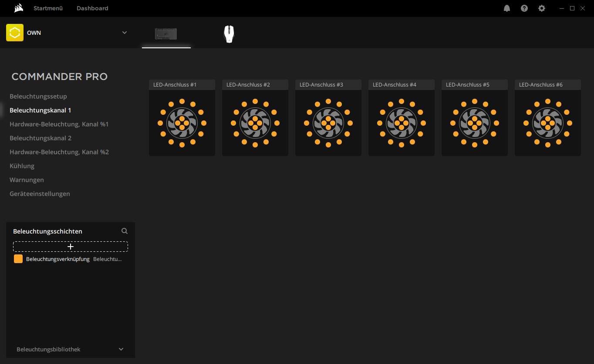Close the iCUE window
The width and height of the screenshot is (594, 364).
pos(583,8)
